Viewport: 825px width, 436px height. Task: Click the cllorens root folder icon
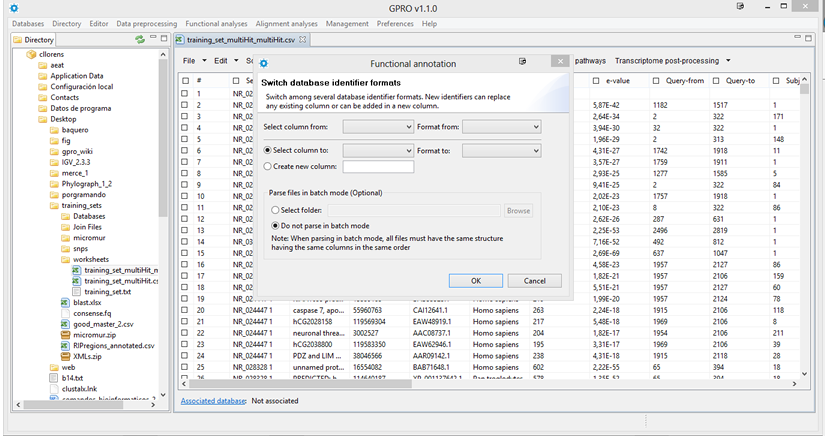point(31,54)
